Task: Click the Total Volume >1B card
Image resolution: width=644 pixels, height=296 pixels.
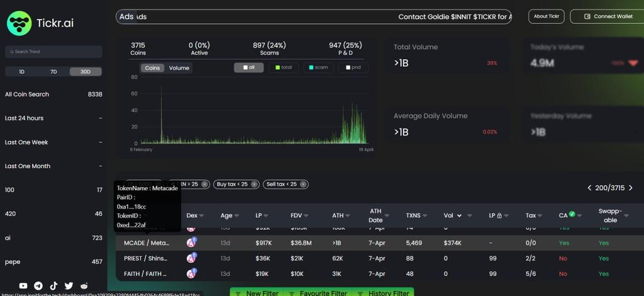Action: (448, 55)
